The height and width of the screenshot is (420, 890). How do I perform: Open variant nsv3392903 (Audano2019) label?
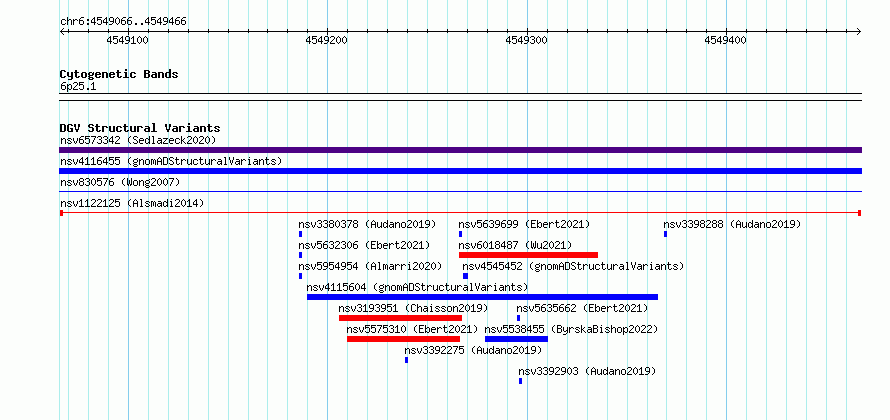[587, 371]
